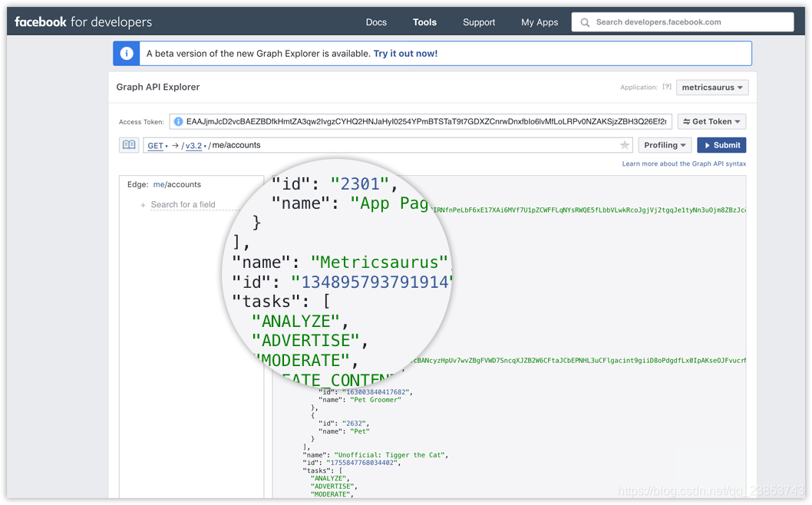Click the "2632" id value

355,424
